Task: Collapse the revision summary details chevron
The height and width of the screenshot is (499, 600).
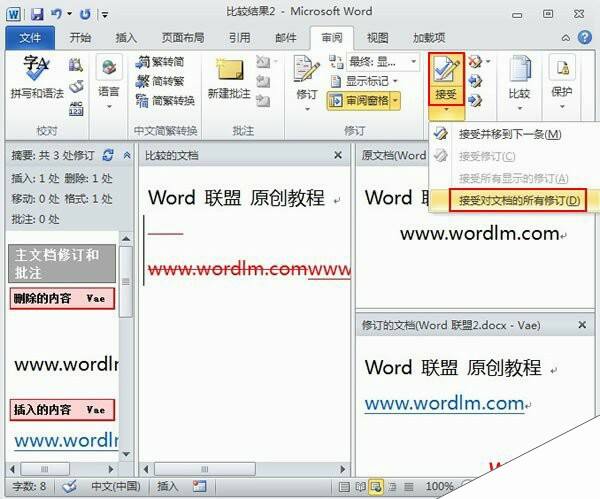Action: pyautogui.click(x=127, y=155)
